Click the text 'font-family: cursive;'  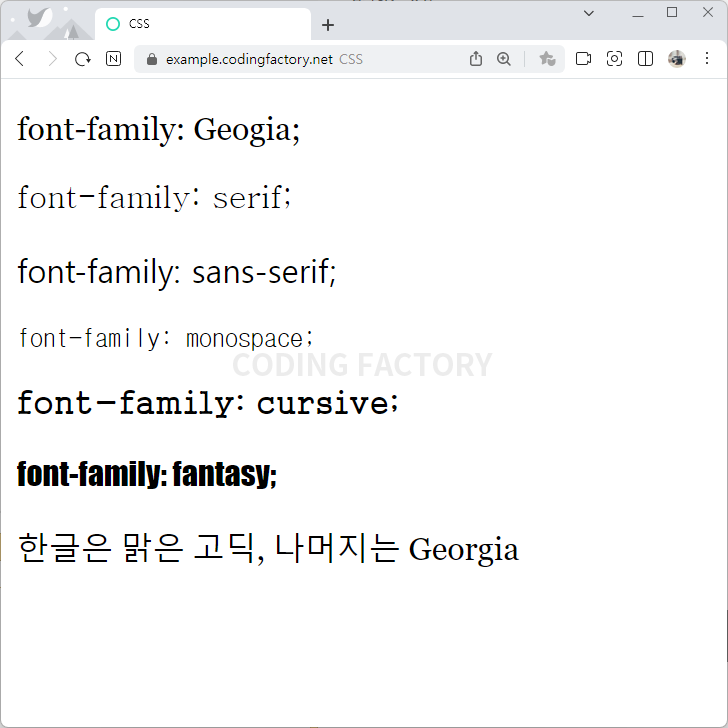(x=208, y=403)
